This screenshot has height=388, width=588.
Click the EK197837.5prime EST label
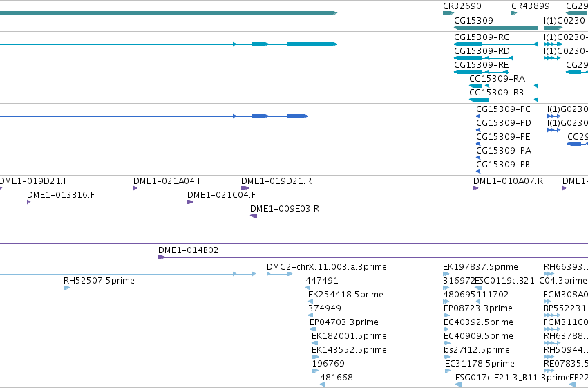click(480, 267)
